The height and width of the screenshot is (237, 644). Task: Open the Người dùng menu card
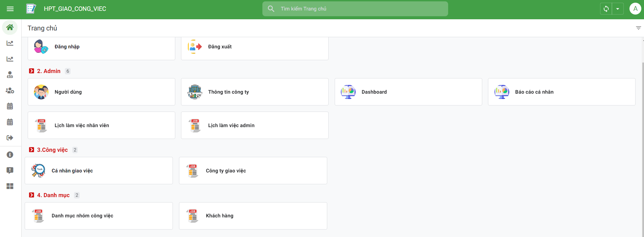101,92
